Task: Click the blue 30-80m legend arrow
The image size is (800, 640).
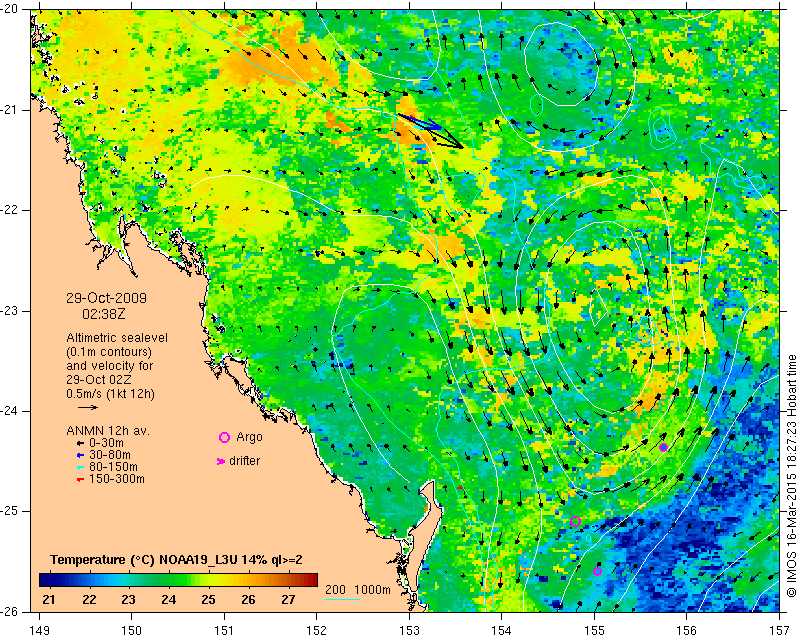Action: point(80,455)
